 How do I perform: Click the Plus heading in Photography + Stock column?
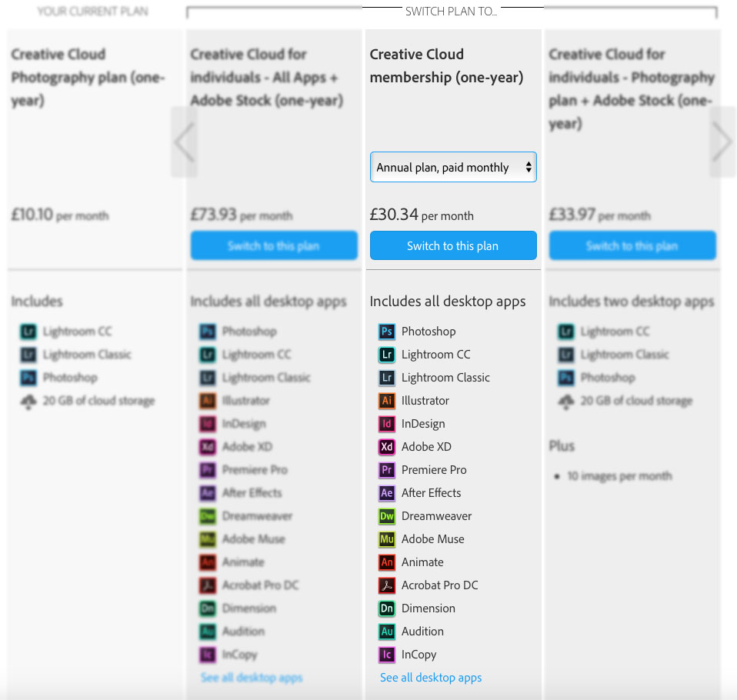click(562, 445)
